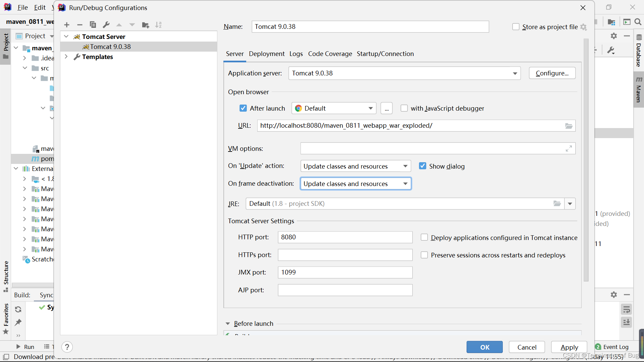Viewport: 644px width, 362px height.
Task: Switch to the Startup/Connection tab
Action: [385, 54]
